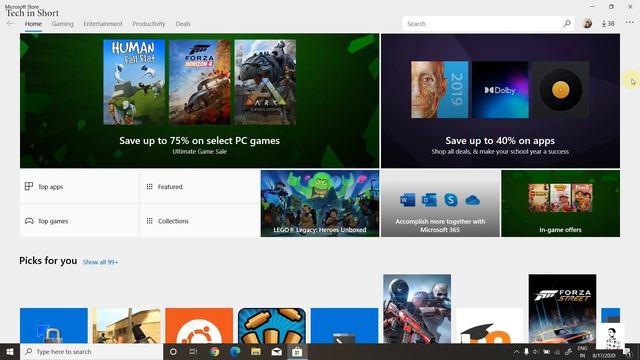This screenshot has height=360, width=640.
Task: Switch to the Entertainment tab
Action: 103,24
